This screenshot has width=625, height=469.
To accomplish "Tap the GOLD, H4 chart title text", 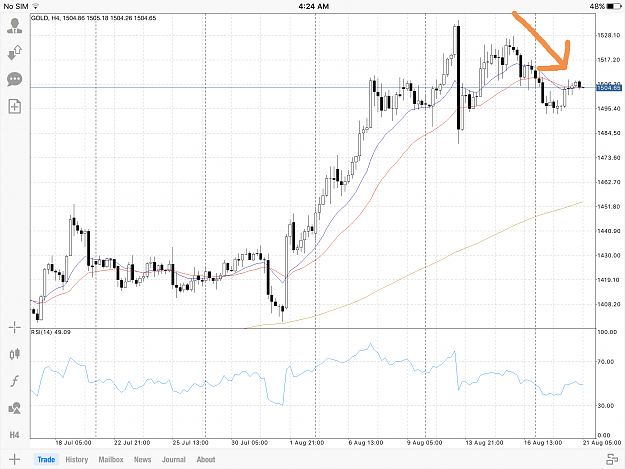I will pos(93,18).
